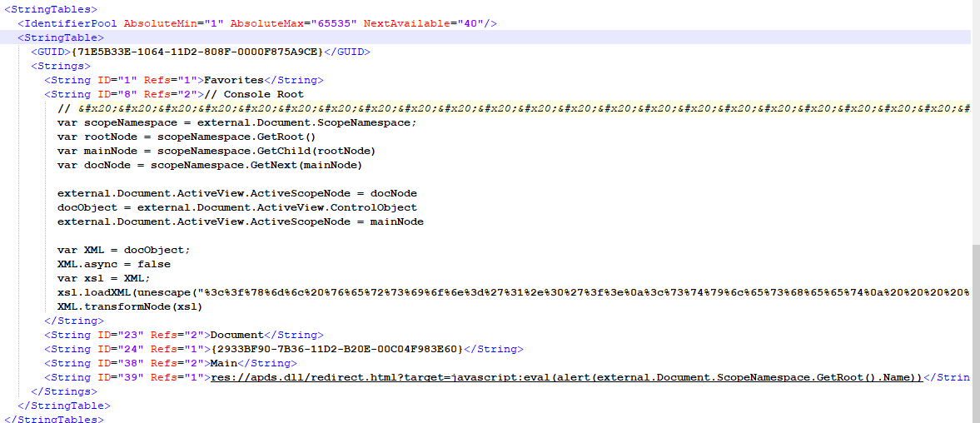
Task: Click the 'ActiveScopeNode = docNode' line
Action: [x=236, y=193]
